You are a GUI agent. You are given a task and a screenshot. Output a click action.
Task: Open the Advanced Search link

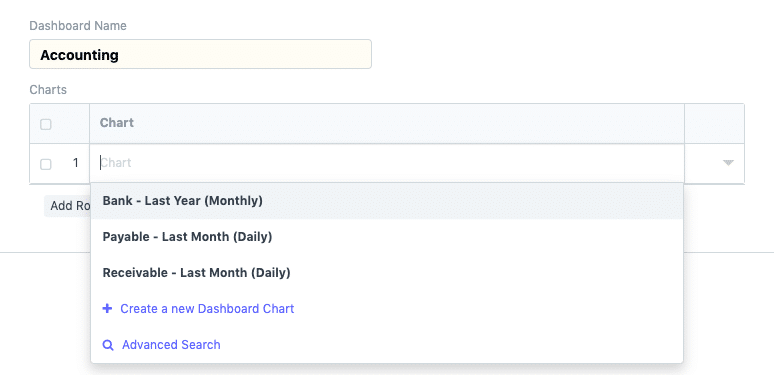pyautogui.click(x=171, y=345)
